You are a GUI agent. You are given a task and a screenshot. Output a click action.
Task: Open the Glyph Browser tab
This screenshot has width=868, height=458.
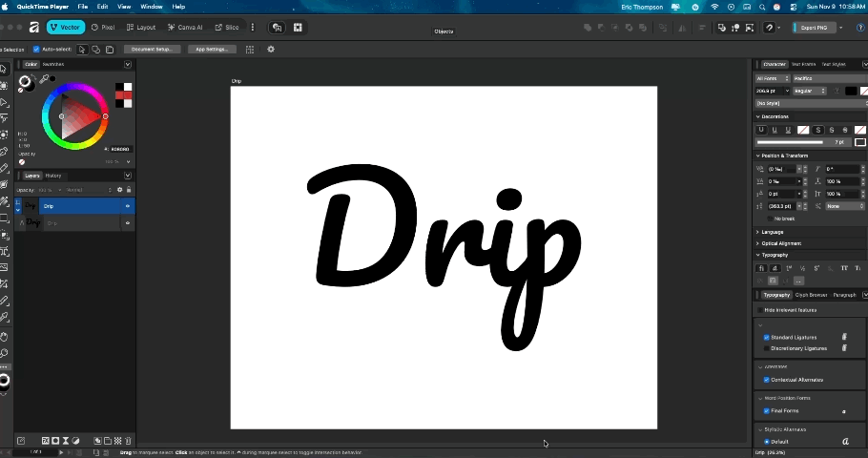click(811, 295)
